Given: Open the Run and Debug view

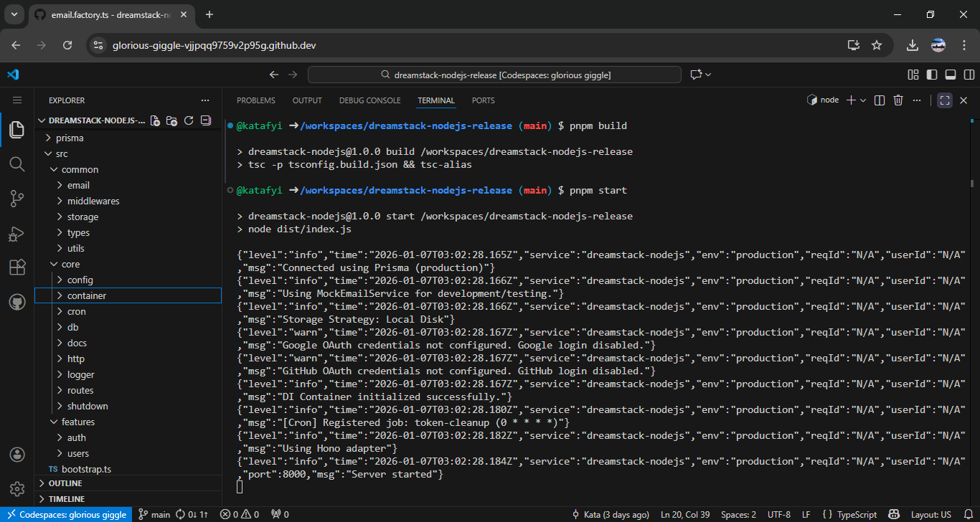Looking at the screenshot, I should click(x=17, y=233).
